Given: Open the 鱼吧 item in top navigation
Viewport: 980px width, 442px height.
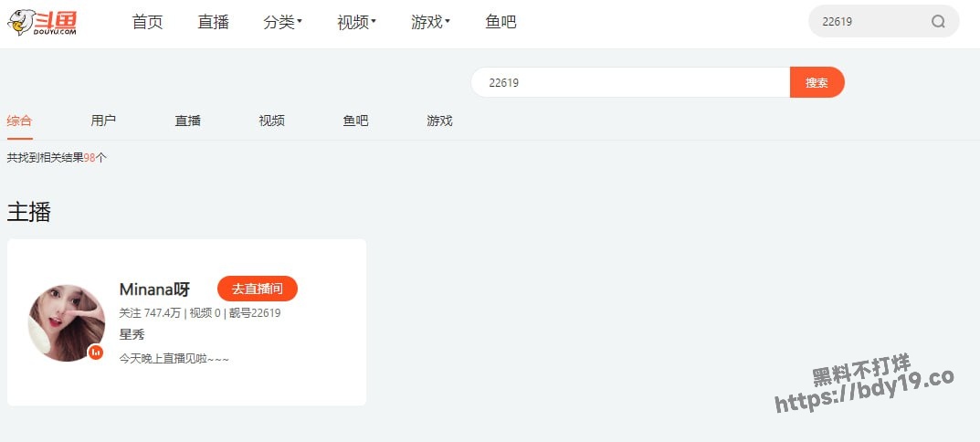Looking at the screenshot, I should click(x=501, y=22).
